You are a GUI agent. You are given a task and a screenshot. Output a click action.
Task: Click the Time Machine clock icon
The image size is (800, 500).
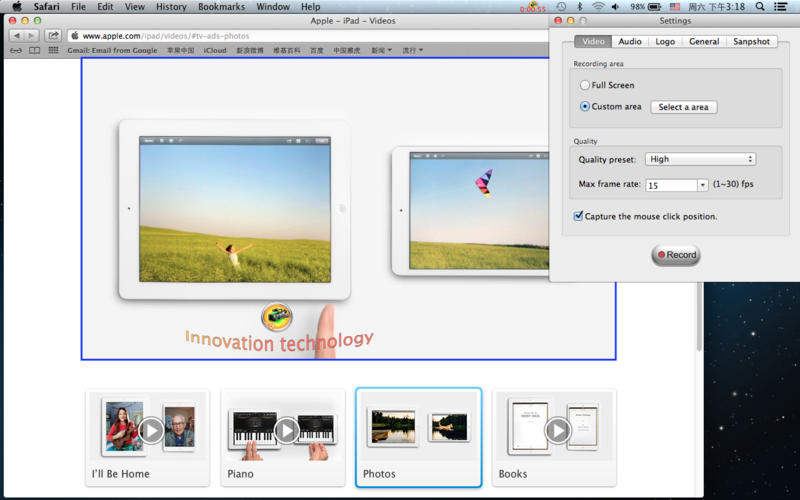[x=562, y=7]
